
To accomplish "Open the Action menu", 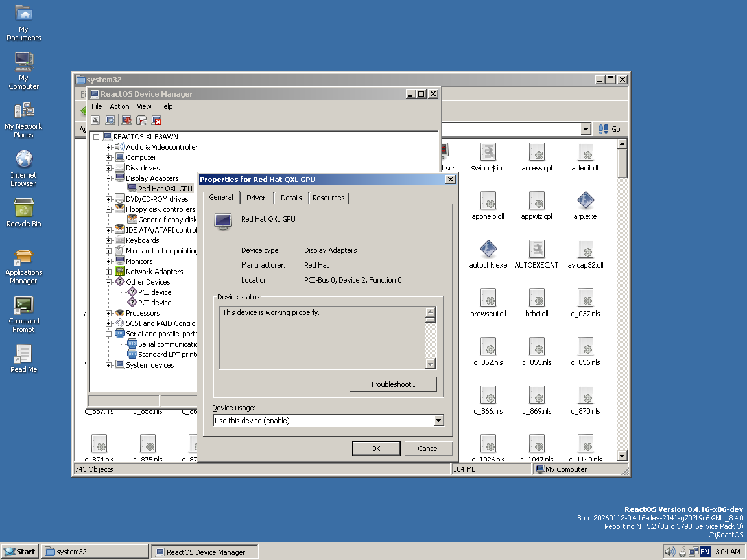I will coord(119,106).
